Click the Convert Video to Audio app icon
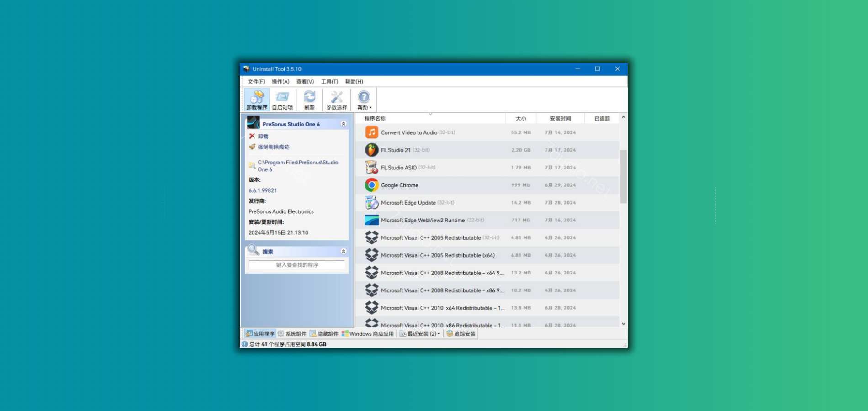868x411 pixels. coord(372,132)
